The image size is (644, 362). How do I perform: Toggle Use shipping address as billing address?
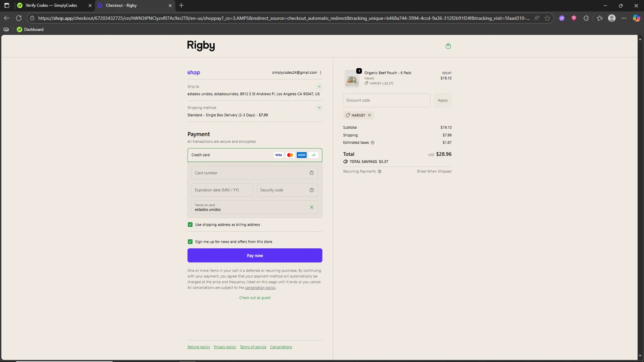pyautogui.click(x=190, y=225)
